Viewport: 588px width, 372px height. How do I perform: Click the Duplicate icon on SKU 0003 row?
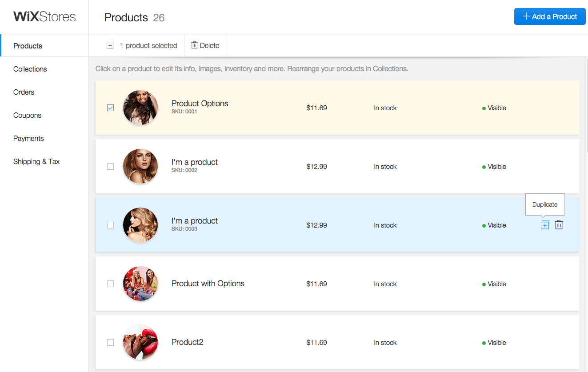pyautogui.click(x=545, y=225)
